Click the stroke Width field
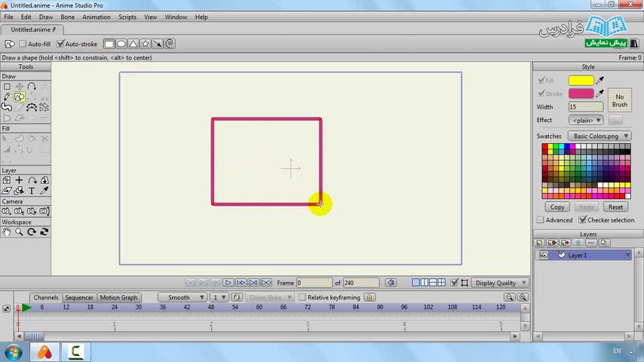The width and height of the screenshot is (644, 362). pyautogui.click(x=586, y=107)
